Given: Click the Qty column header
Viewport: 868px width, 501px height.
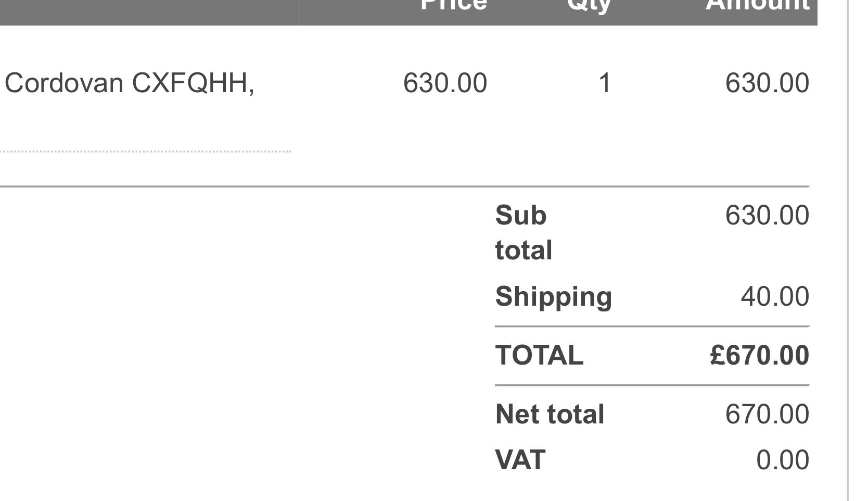Looking at the screenshot, I should click(x=589, y=6).
